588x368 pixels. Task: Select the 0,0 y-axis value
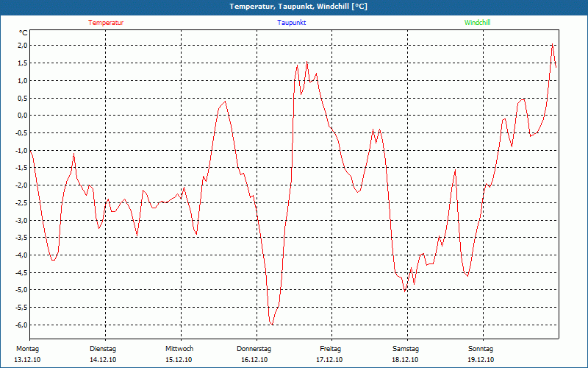click(23, 116)
